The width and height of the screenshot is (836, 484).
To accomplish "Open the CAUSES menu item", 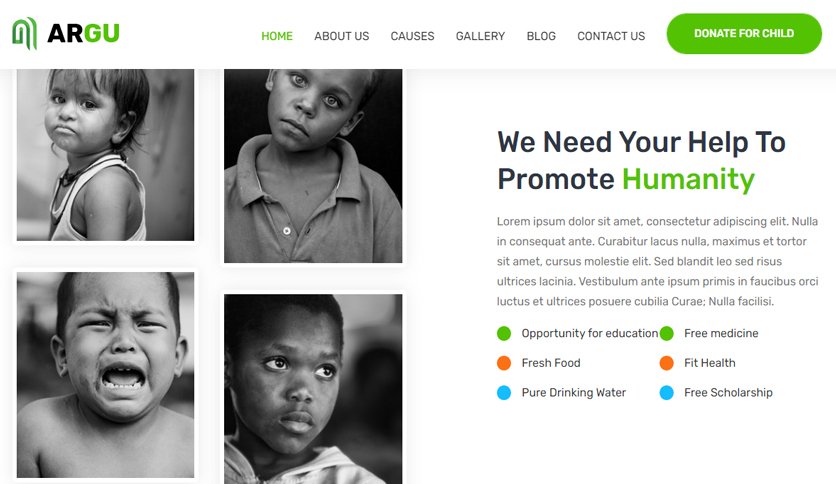I will click(x=412, y=36).
